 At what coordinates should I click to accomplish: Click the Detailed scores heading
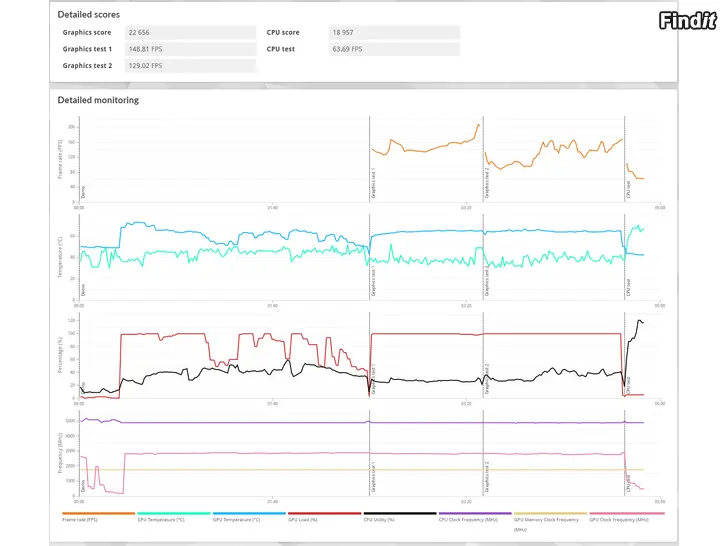(x=91, y=14)
